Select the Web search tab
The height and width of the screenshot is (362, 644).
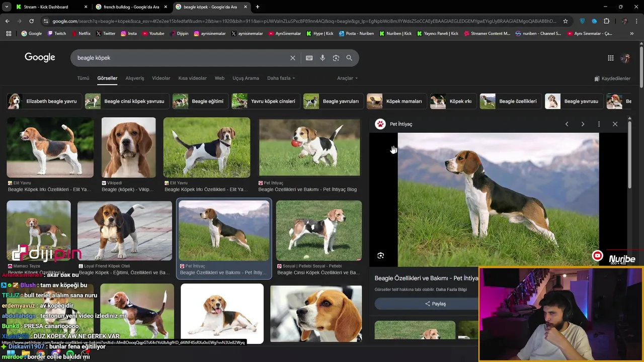(219, 78)
